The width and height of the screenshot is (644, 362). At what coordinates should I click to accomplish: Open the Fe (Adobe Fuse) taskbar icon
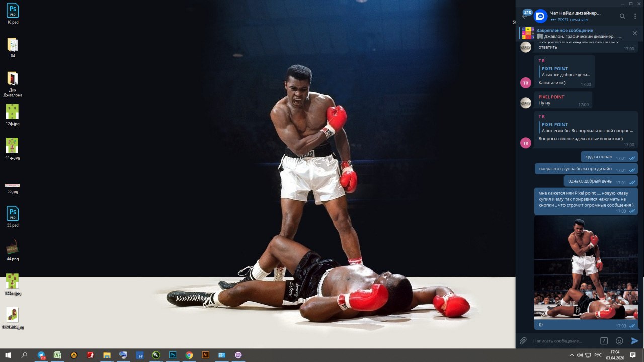pyautogui.click(x=140, y=355)
